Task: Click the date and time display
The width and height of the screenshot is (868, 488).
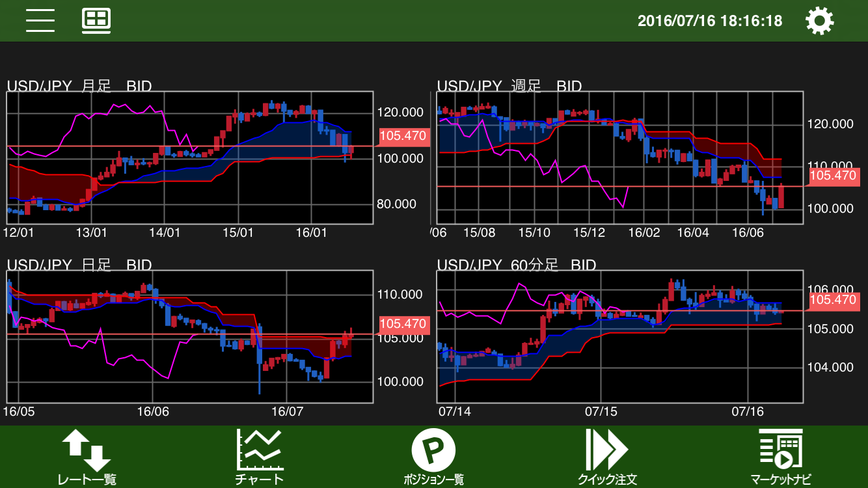Action: point(709,21)
